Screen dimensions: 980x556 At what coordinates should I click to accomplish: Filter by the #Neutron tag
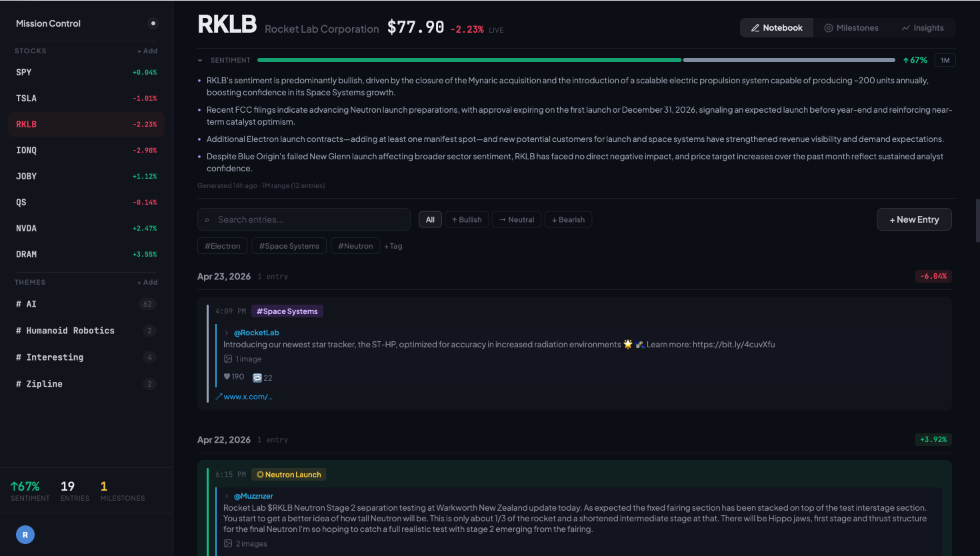(x=355, y=246)
